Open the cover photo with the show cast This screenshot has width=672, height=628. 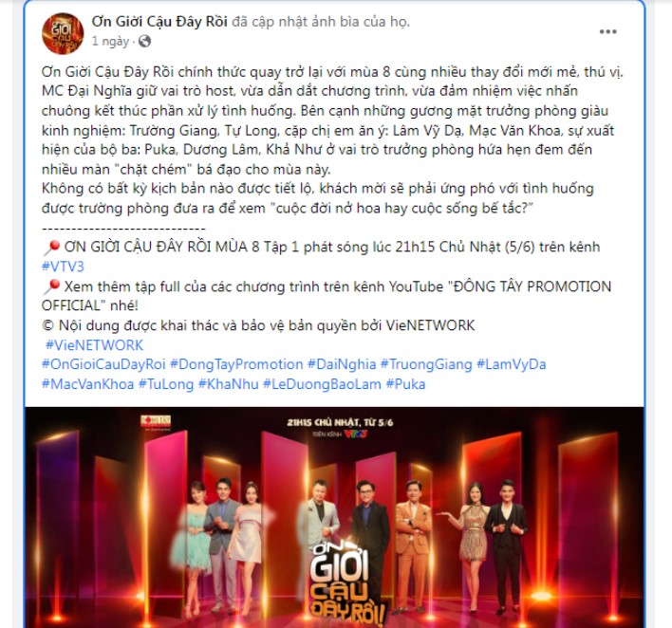334,517
